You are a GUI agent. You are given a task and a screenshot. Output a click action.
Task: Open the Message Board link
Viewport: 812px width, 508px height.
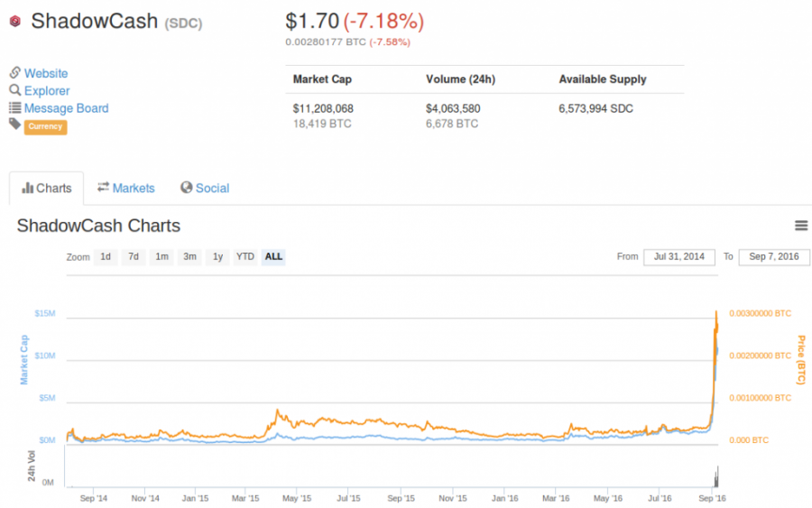[66, 108]
